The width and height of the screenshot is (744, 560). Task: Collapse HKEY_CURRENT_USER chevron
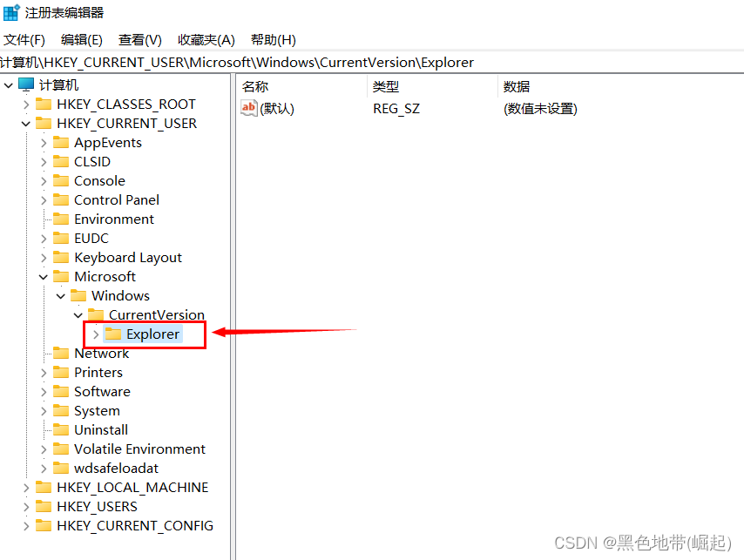coord(26,124)
